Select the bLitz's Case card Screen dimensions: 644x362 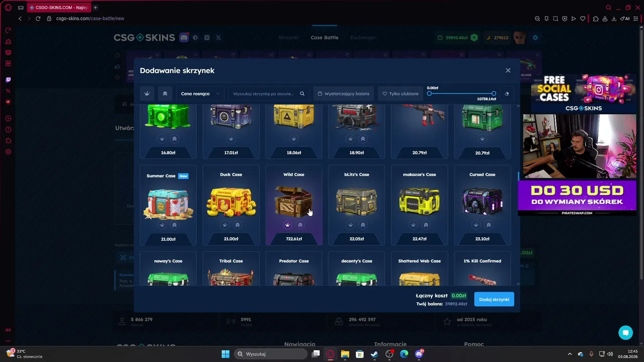click(357, 205)
